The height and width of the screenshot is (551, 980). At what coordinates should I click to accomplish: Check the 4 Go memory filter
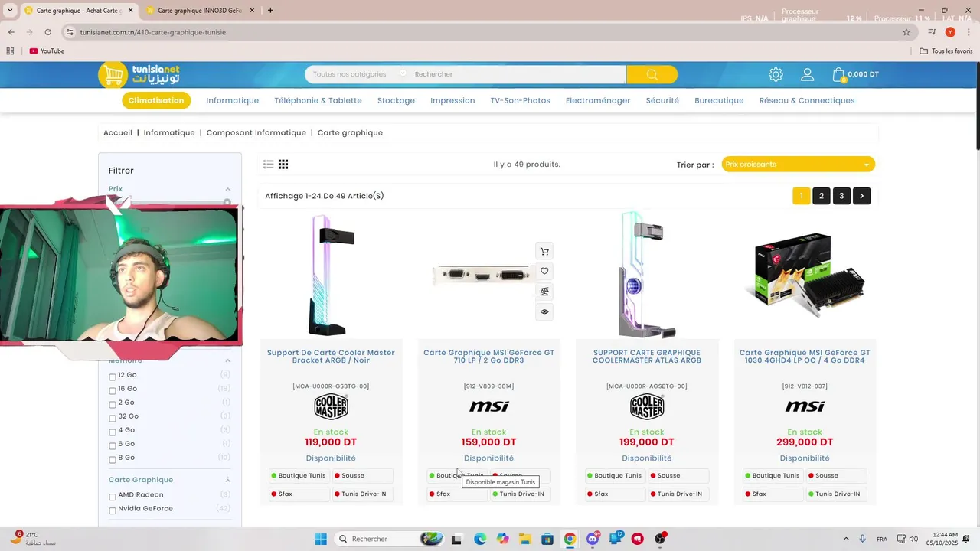point(113,432)
